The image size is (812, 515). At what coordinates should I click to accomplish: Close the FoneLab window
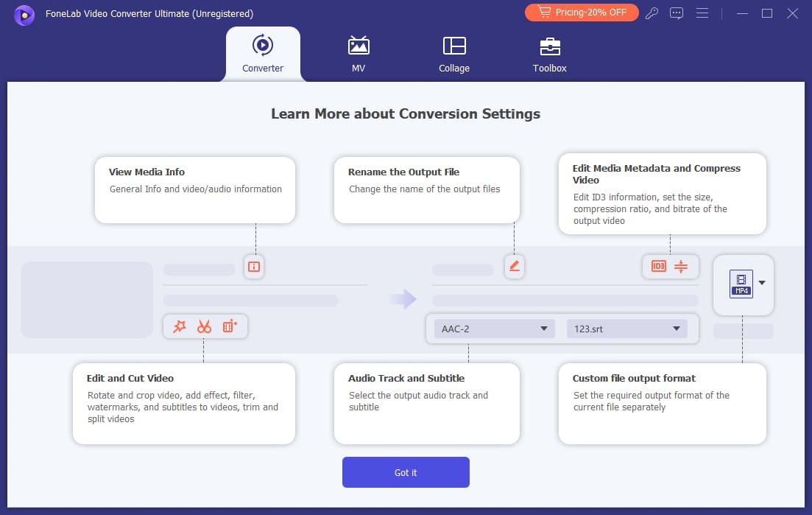pyautogui.click(x=792, y=13)
